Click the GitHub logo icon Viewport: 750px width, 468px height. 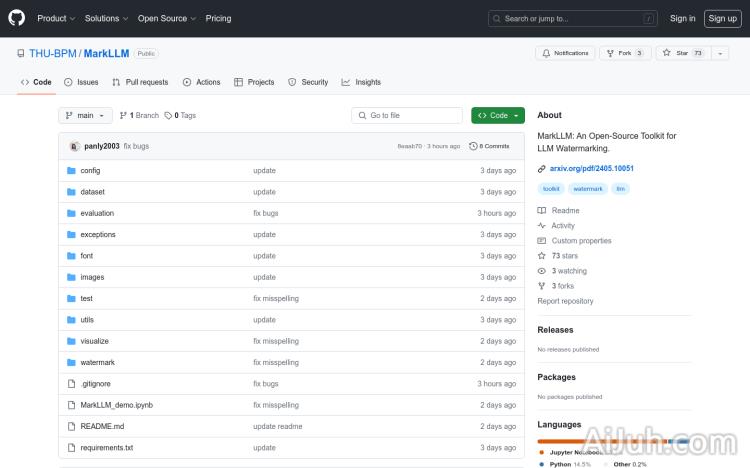click(17, 18)
